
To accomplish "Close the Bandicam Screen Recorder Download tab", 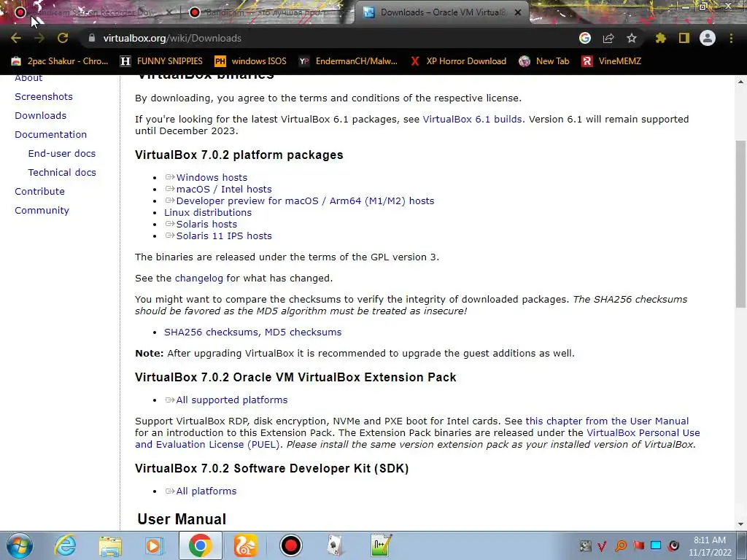I will (169, 12).
